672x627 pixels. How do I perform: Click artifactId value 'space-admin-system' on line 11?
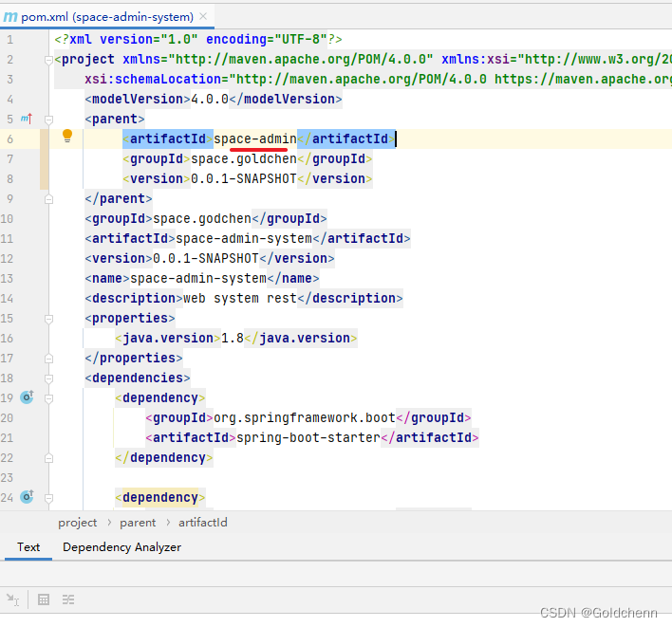click(244, 238)
